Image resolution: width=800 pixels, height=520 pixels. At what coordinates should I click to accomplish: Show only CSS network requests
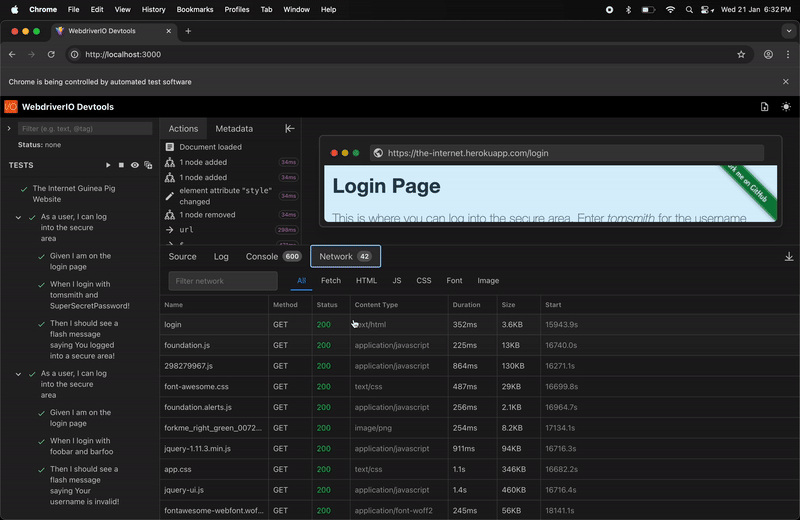[x=423, y=281]
